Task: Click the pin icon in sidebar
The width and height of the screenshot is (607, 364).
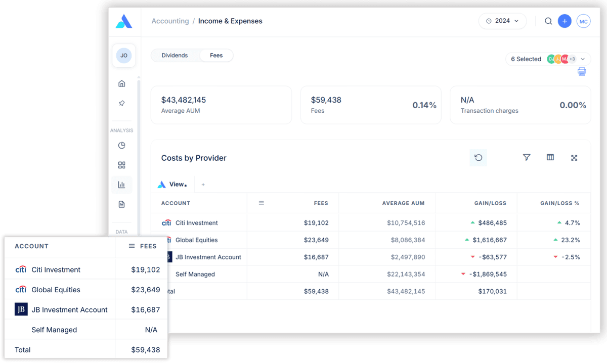Action: pos(122,103)
